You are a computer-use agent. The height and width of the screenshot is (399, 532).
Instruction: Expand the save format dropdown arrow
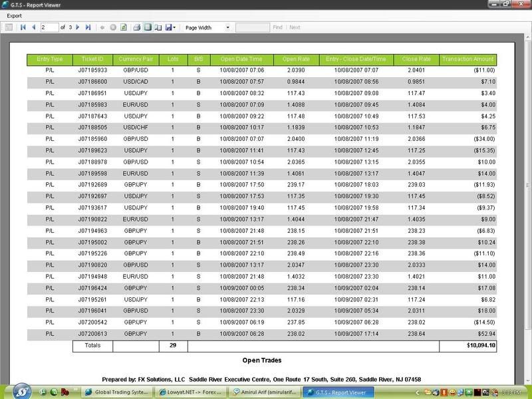(176, 27)
